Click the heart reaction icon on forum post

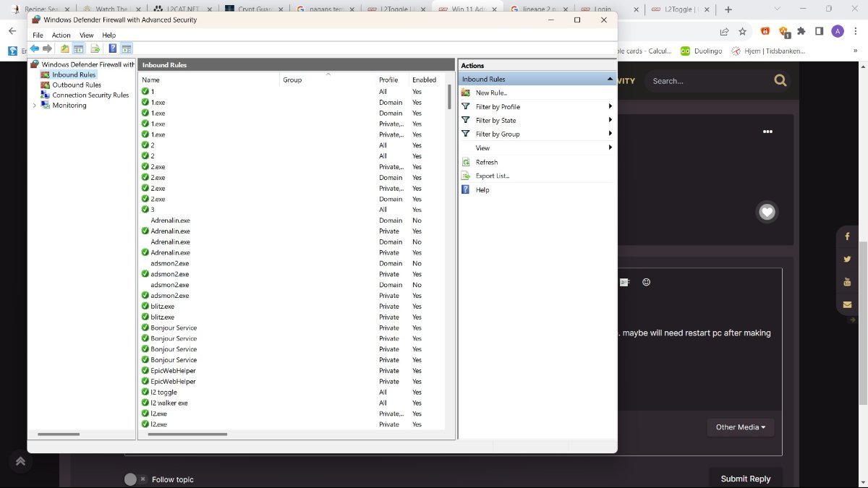pos(767,212)
